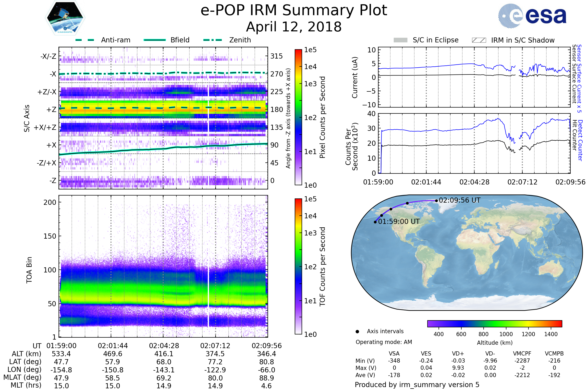Screen dimensions: 588x392
Task: Click the VMCPF voltage column header
Action: click(522, 354)
